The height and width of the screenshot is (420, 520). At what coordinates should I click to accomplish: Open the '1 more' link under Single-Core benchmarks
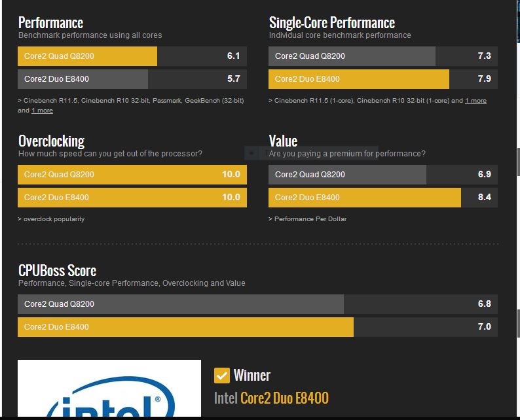pos(475,101)
